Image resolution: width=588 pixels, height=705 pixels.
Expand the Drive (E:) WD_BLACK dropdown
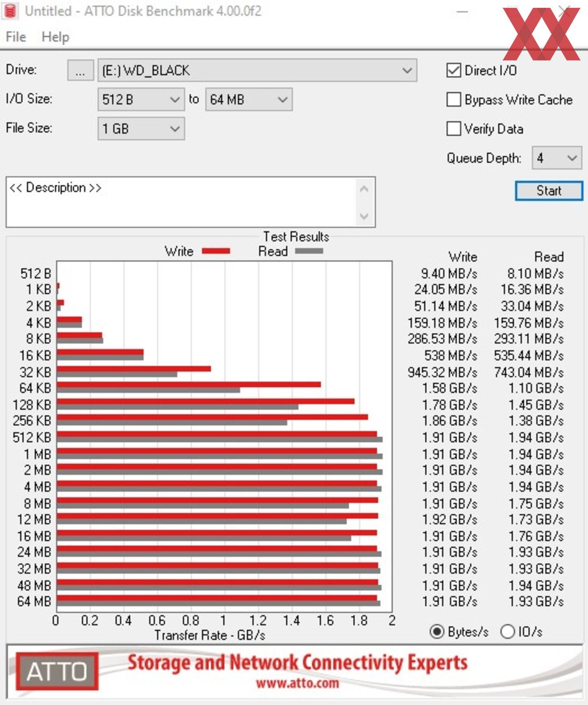tap(257, 70)
